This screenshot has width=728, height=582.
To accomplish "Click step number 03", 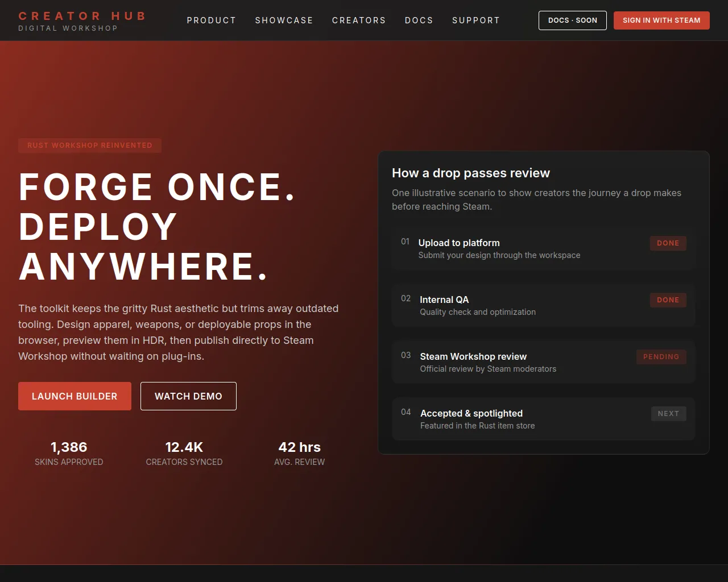I will tap(406, 355).
